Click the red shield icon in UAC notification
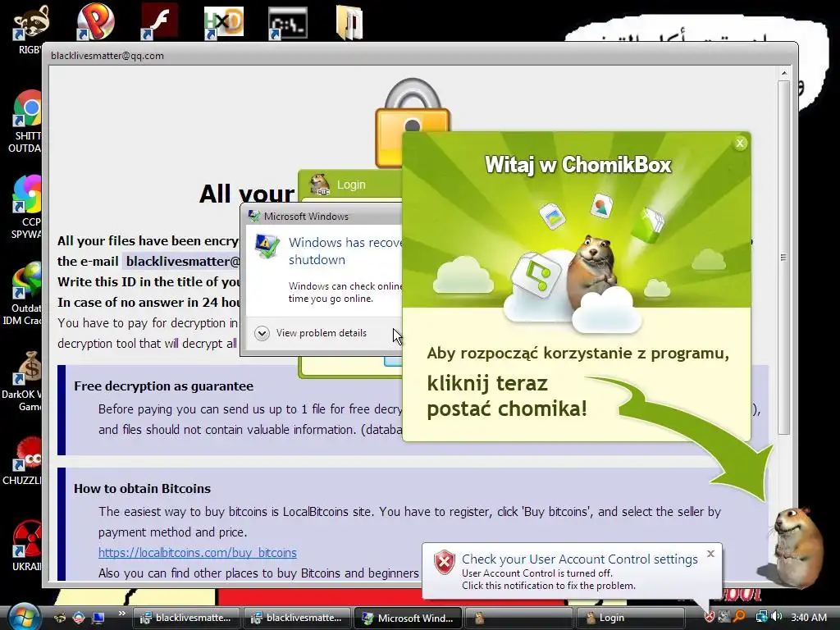 click(x=444, y=563)
